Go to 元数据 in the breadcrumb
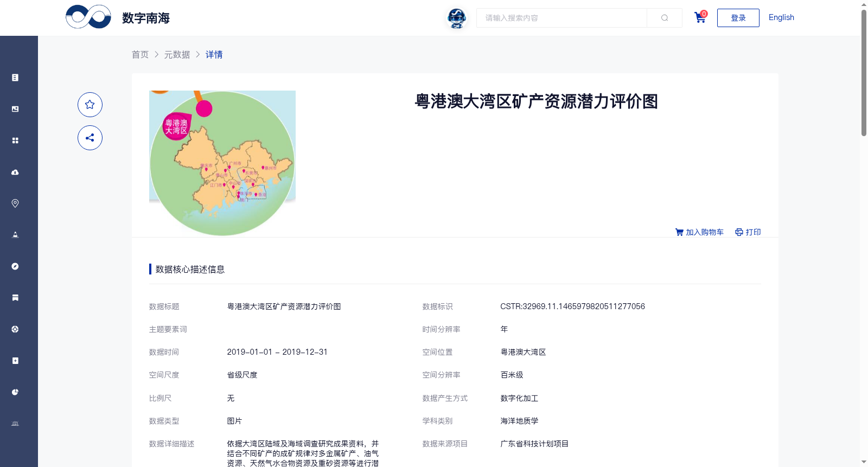This screenshot has height=467, width=868. tap(177, 54)
